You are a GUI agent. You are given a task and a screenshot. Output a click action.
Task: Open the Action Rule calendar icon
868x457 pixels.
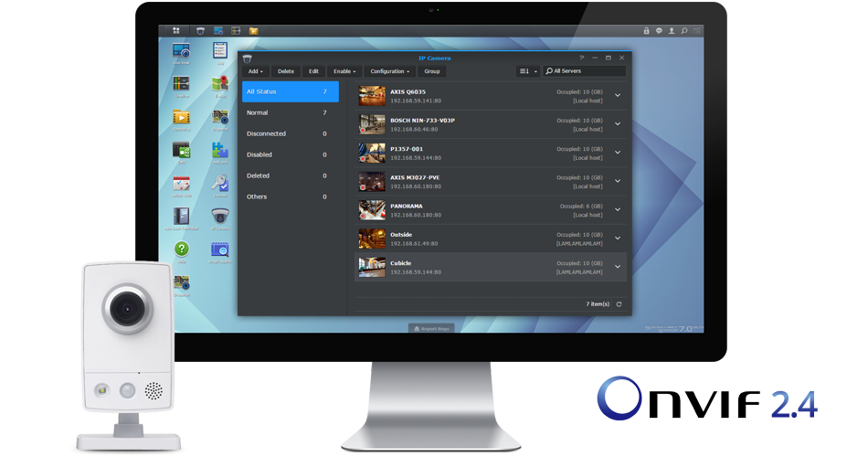pos(181,183)
